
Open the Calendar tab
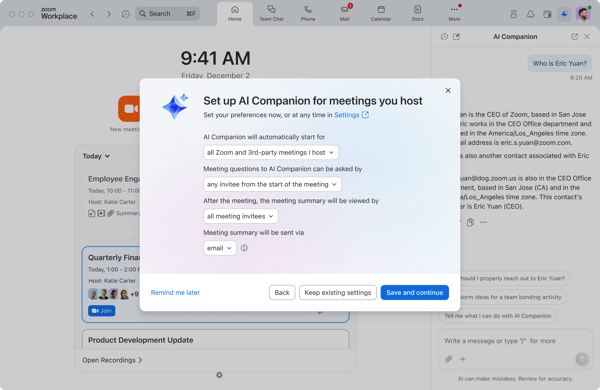(381, 14)
